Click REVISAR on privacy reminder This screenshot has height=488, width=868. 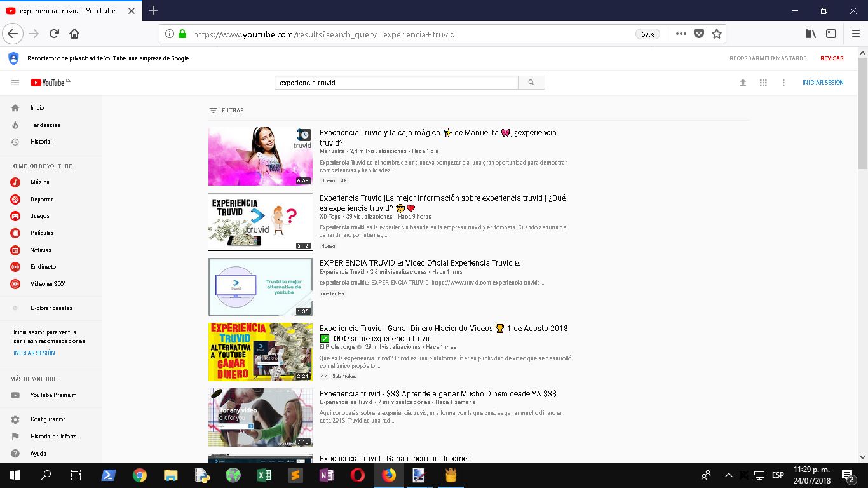[x=832, y=58]
